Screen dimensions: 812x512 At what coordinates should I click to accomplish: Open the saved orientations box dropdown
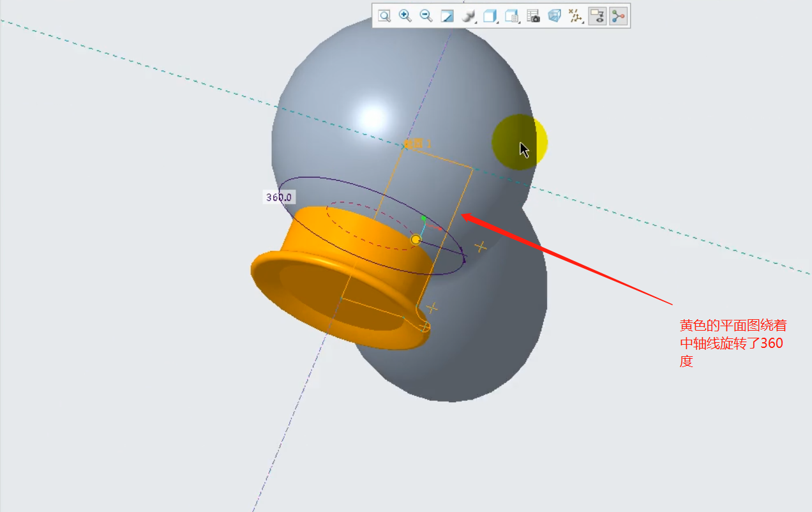tap(490, 16)
